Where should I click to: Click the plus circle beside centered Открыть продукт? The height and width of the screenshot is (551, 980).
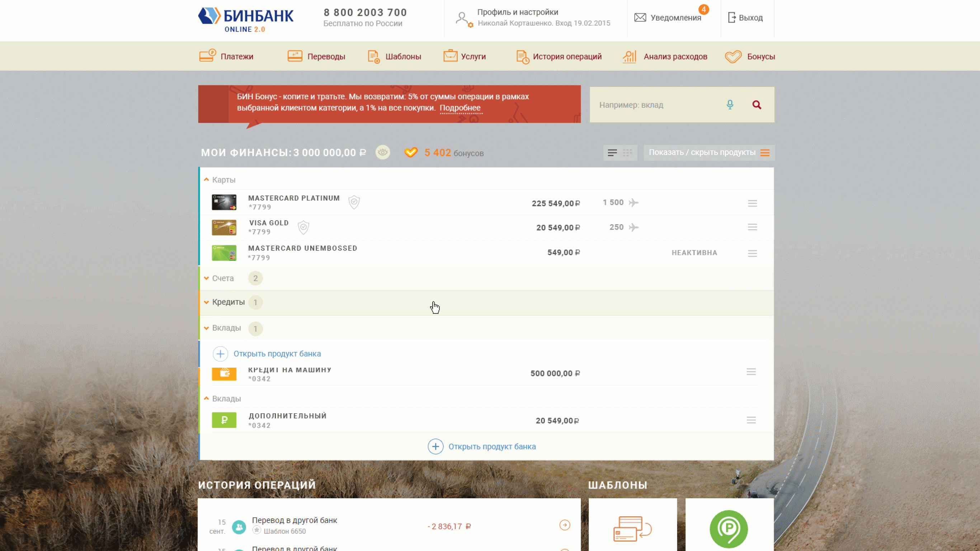click(x=435, y=446)
